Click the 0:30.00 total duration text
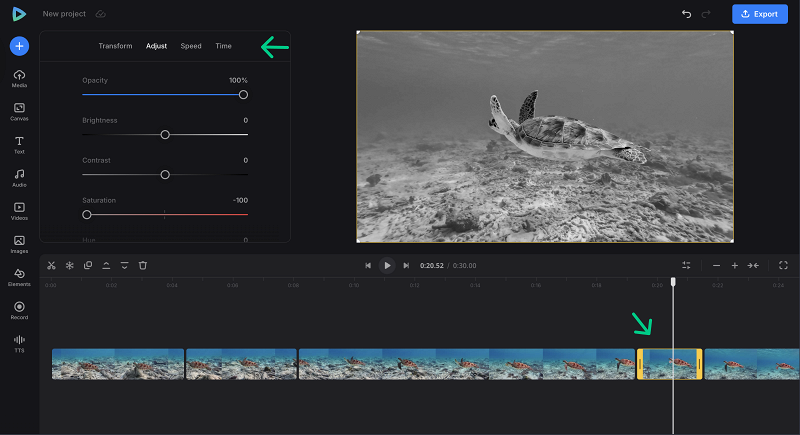Viewport: 800px width, 435px height. click(x=464, y=266)
